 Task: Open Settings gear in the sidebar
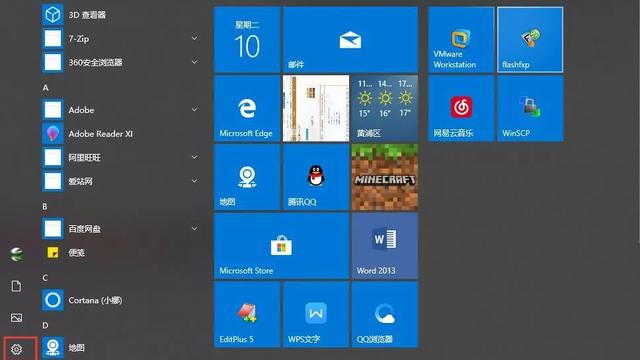click(x=16, y=349)
